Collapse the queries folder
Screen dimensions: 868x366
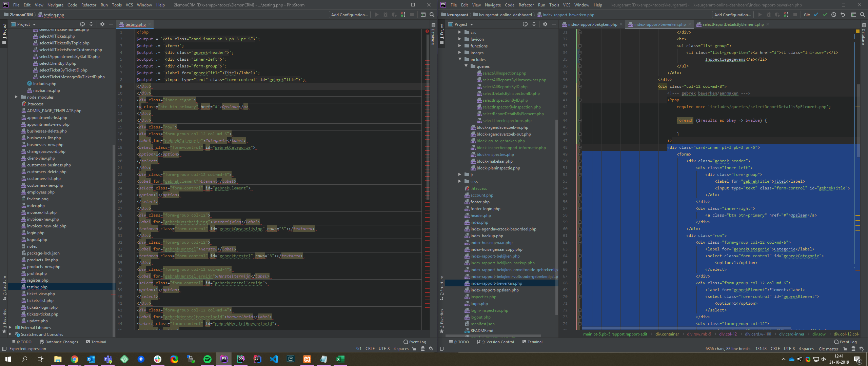click(466, 66)
